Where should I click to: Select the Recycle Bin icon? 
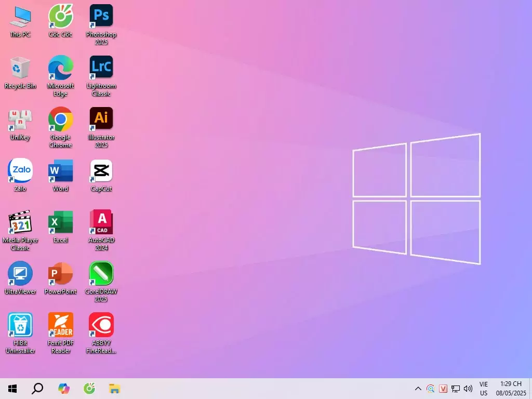[x=20, y=73]
